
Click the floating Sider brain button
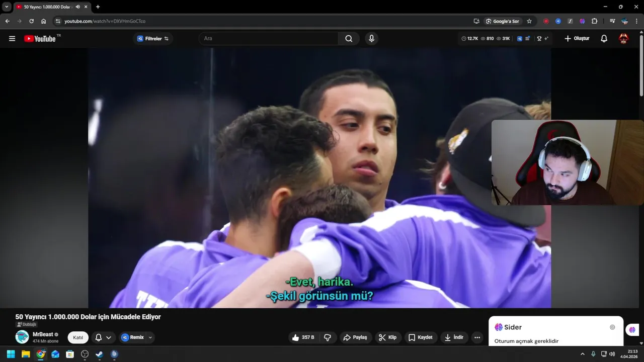click(x=632, y=330)
